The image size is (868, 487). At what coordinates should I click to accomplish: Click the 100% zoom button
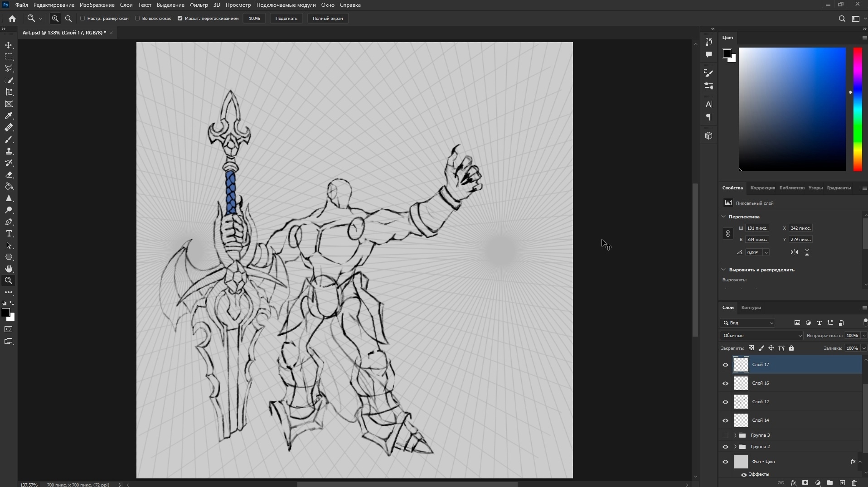tap(254, 19)
